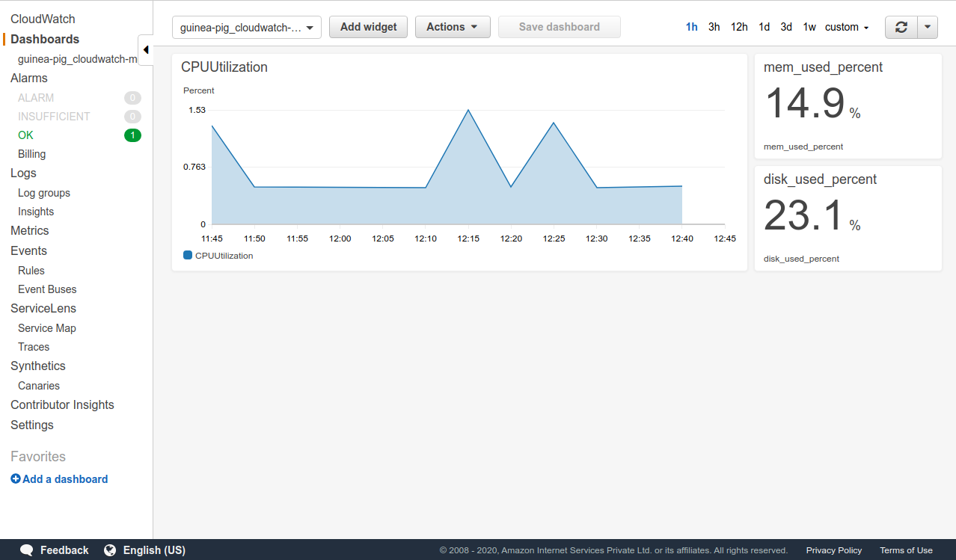The width and height of the screenshot is (956, 560).
Task: Click the mem_used_percent widget title
Action: coord(823,67)
